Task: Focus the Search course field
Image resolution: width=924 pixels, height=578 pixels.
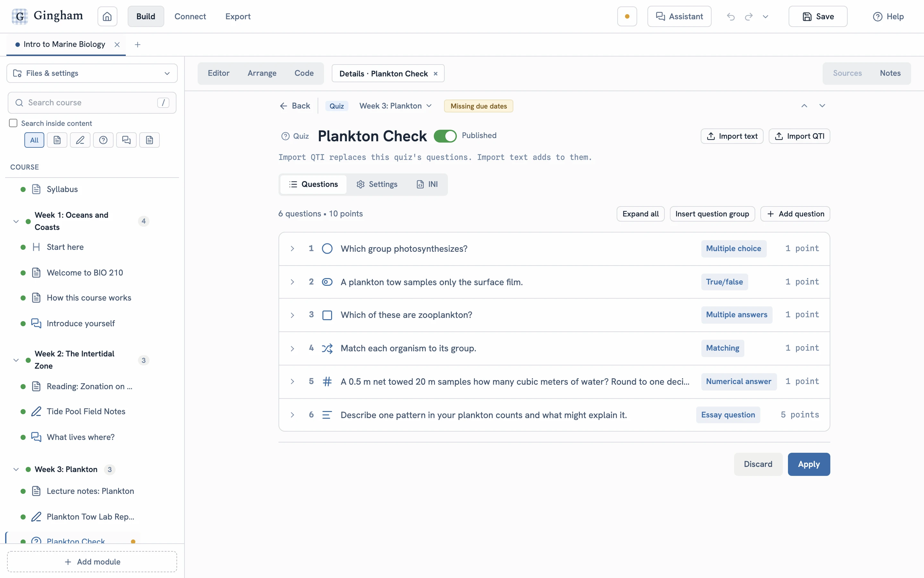Action: point(92,102)
